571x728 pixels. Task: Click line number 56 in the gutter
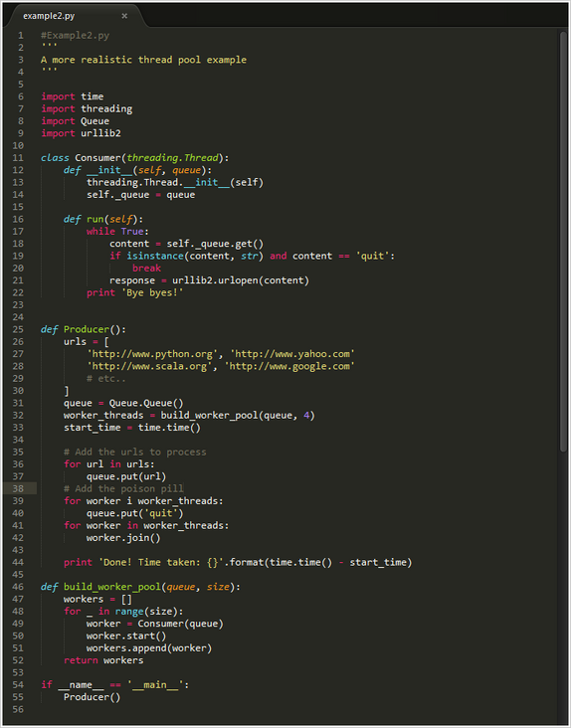[18, 709]
